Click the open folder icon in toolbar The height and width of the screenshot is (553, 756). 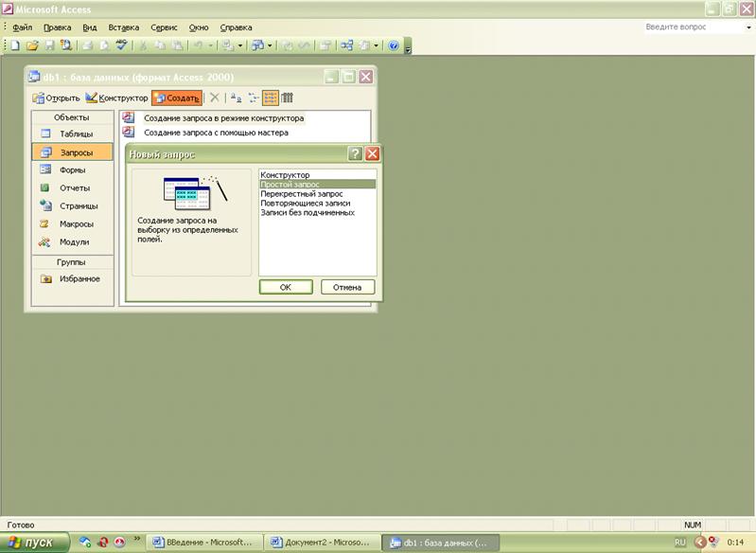coord(32,45)
